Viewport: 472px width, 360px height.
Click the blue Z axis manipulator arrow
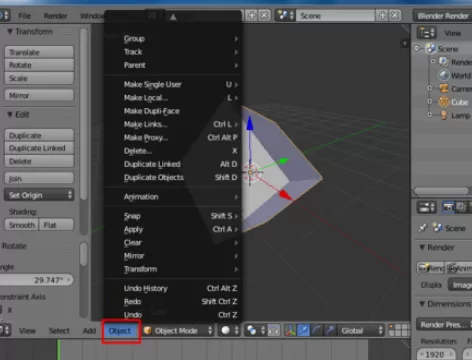[x=250, y=123]
